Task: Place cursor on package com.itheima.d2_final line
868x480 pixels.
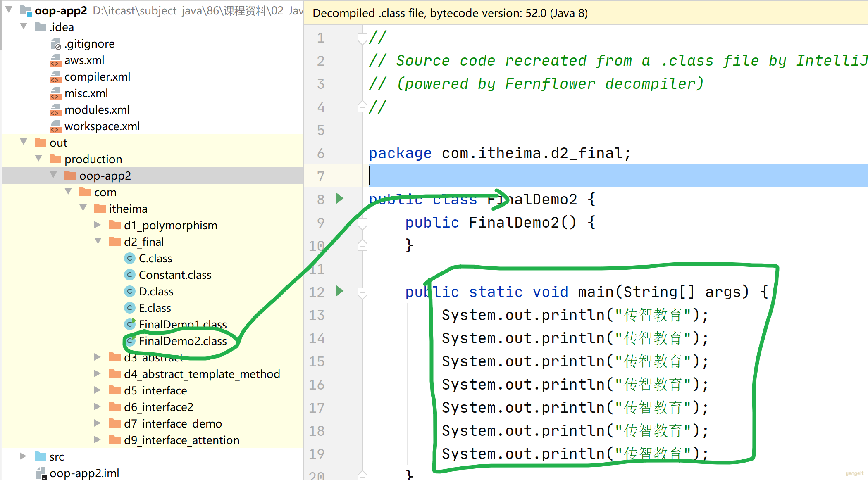Action: pos(500,153)
